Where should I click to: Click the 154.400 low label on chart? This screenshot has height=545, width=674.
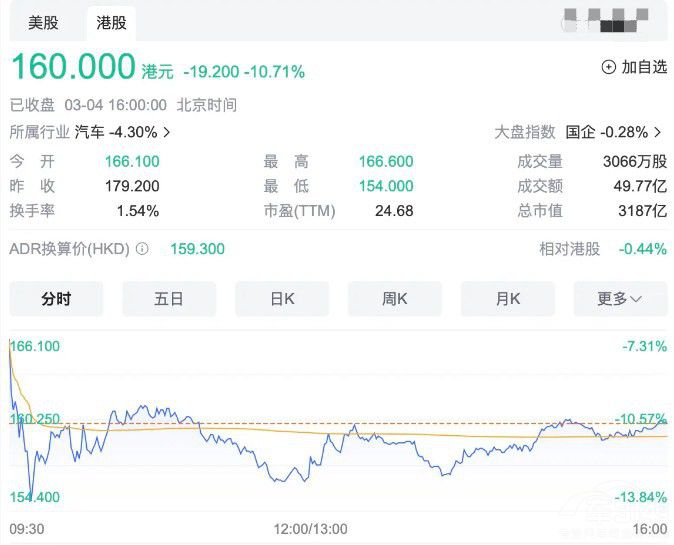point(34,497)
